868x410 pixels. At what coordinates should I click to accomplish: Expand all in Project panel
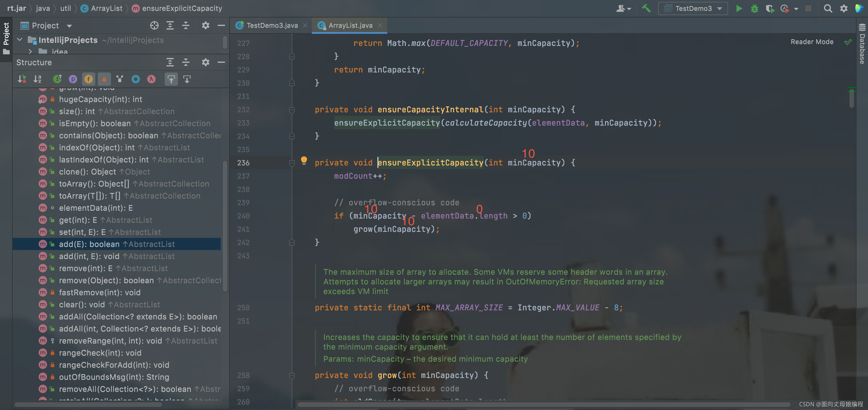pos(170,25)
